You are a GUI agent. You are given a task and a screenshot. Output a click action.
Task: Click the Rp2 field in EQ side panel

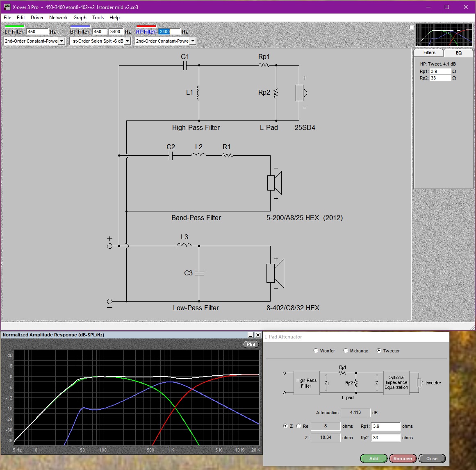[x=440, y=78]
